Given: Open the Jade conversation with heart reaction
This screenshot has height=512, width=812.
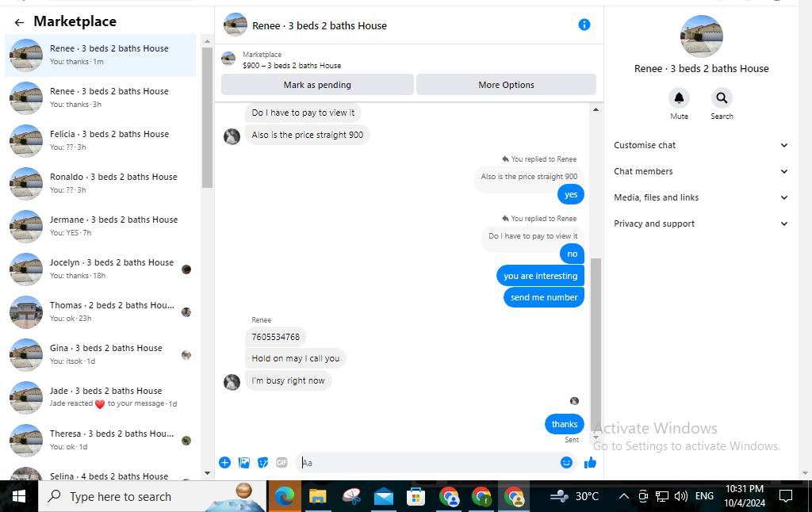Looking at the screenshot, I should 101,398.
